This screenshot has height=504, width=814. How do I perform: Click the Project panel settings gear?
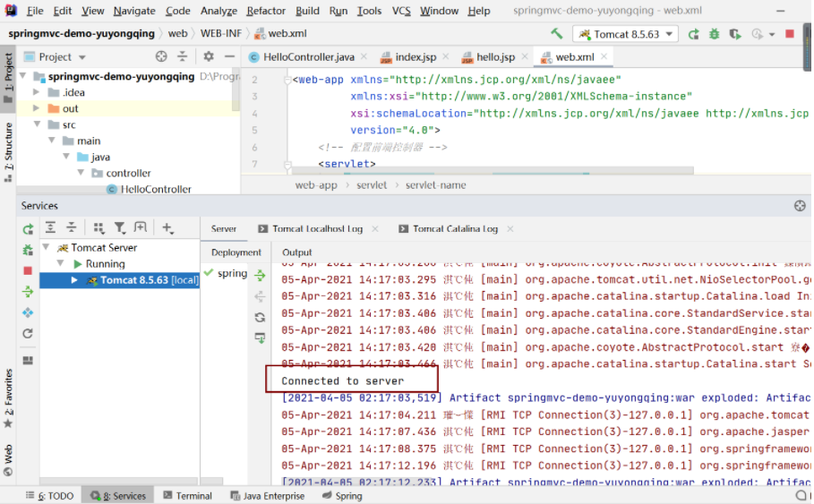[x=207, y=56]
